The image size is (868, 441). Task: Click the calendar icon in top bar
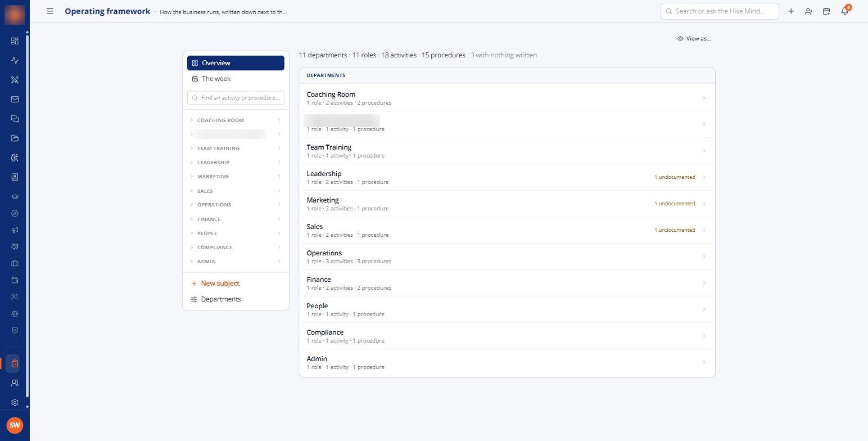826,11
